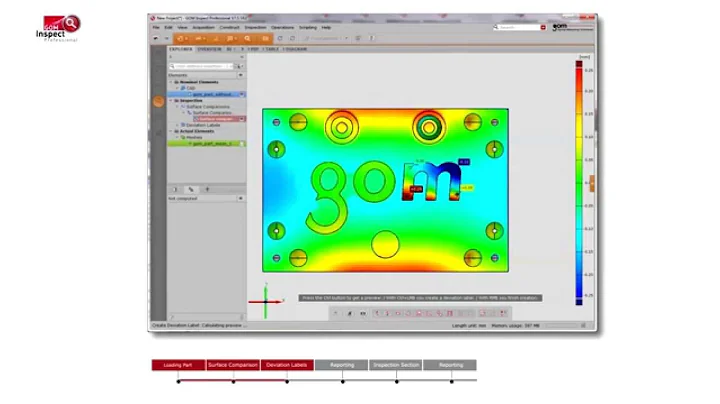Click the first red icon in the bottom viewport toolbar
Viewport: 720px width, 404px height.
pyautogui.click(x=377, y=314)
